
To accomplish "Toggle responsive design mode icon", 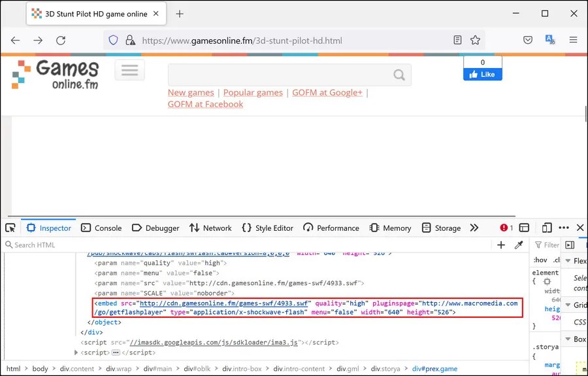I will (x=547, y=228).
